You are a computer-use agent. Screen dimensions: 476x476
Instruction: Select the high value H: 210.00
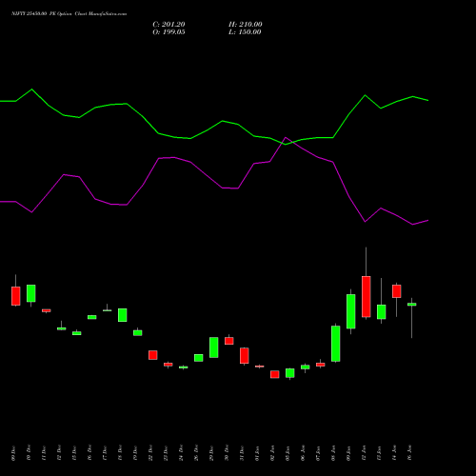246,25
